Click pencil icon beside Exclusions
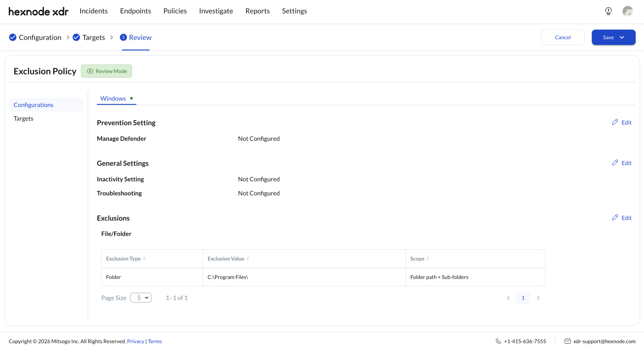This screenshot has height=350, width=644. [x=615, y=218]
